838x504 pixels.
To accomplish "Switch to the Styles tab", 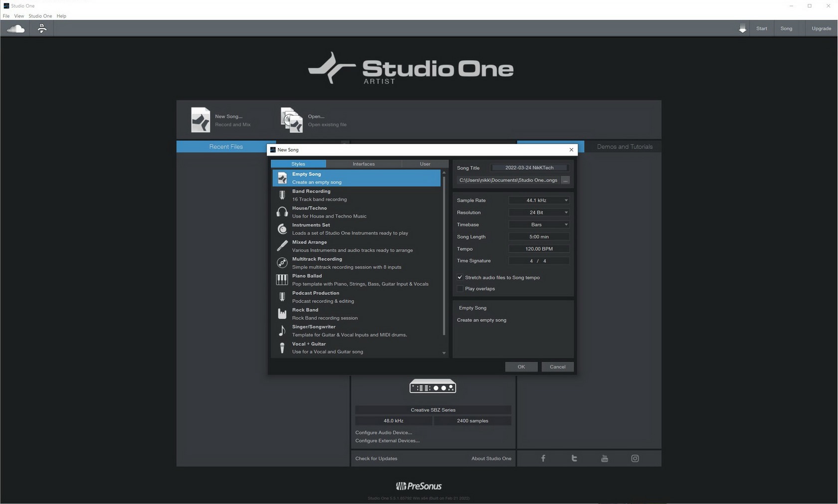I will click(x=298, y=164).
